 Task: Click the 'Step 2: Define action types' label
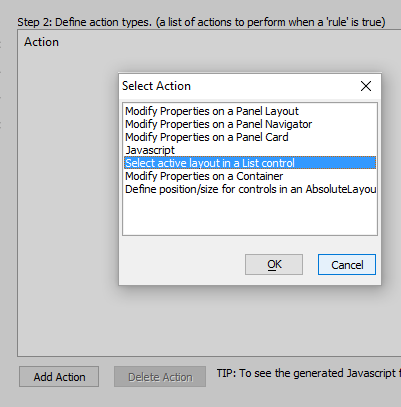click(x=201, y=22)
